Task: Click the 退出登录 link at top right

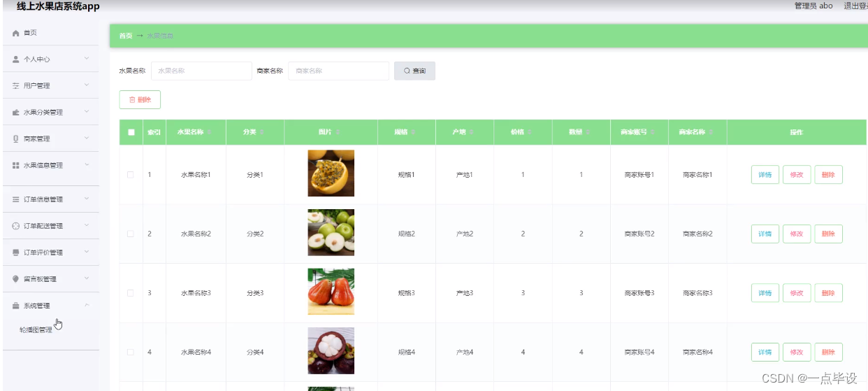Action: [855, 6]
